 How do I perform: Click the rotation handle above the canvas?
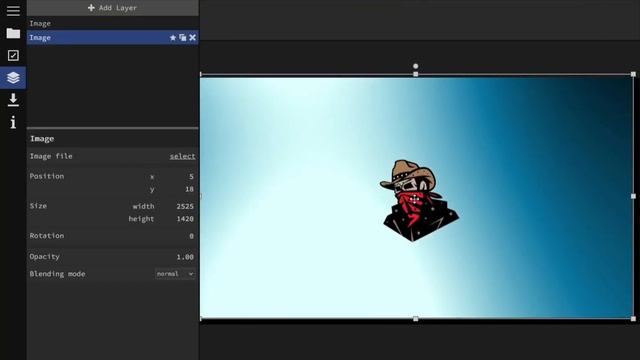(x=416, y=66)
